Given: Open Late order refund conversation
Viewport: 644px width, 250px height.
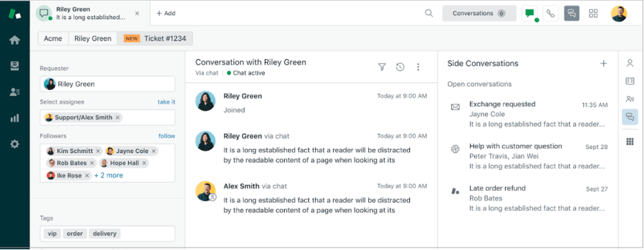Looking at the screenshot, I should [528, 198].
